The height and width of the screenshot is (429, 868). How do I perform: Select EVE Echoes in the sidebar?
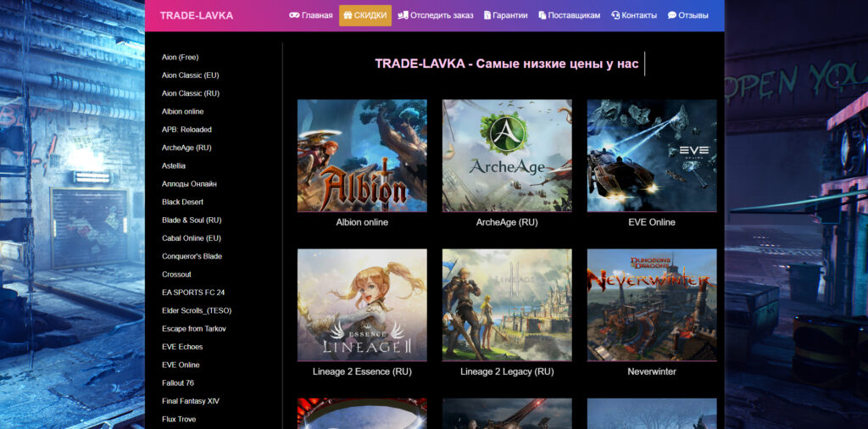[182, 347]
